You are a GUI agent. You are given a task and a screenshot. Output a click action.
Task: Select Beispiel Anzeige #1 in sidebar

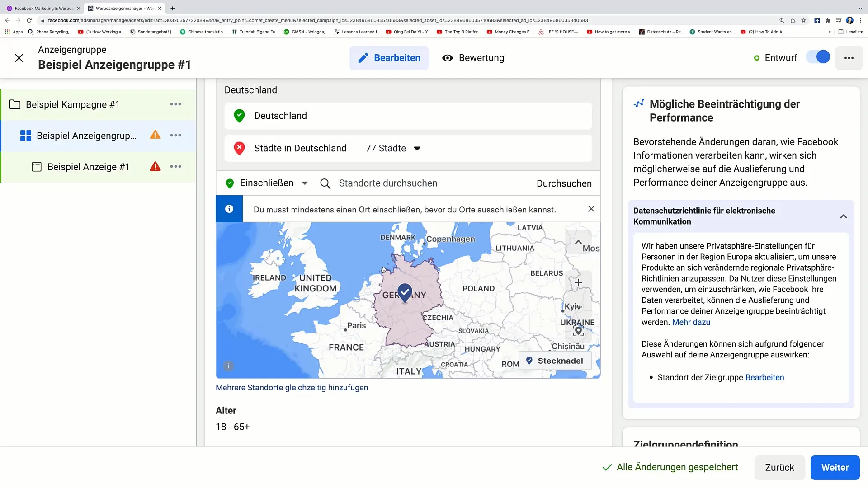coord(89,167)
